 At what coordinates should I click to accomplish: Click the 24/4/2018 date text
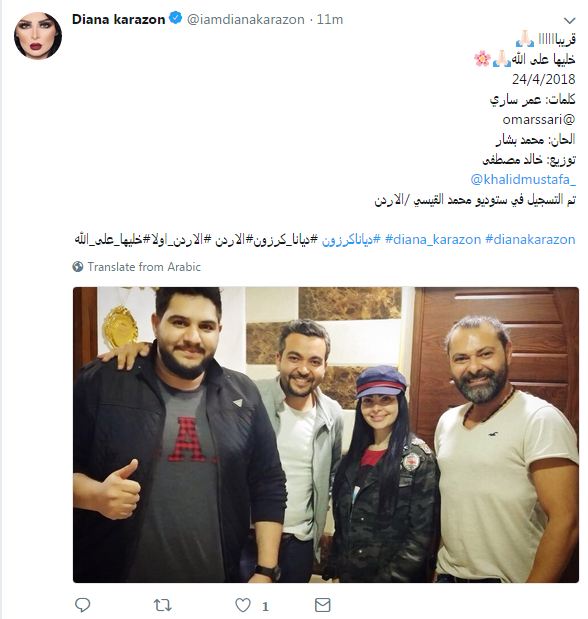pyautogui.click(x=543, y=79)
